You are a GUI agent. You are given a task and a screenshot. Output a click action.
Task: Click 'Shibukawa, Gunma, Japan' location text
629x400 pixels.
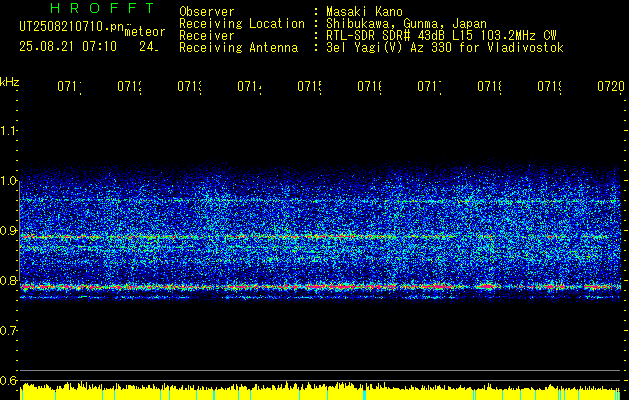[x=406, y=23]
